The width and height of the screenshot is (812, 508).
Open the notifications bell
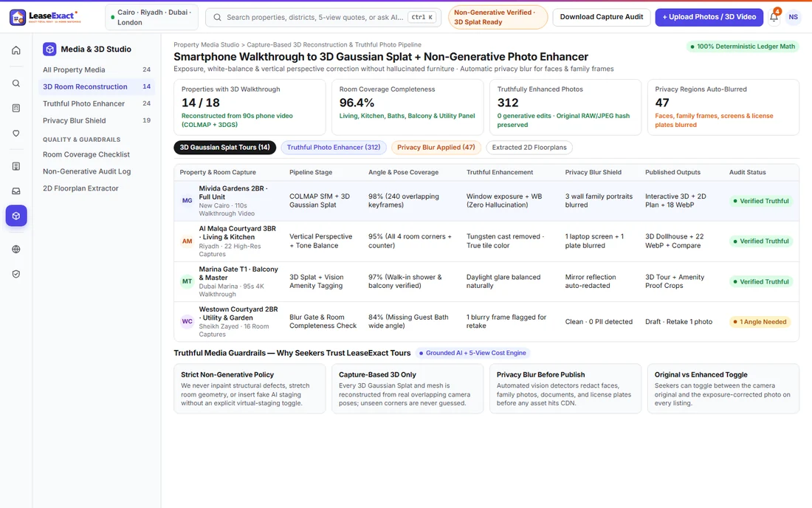(774, 16)
